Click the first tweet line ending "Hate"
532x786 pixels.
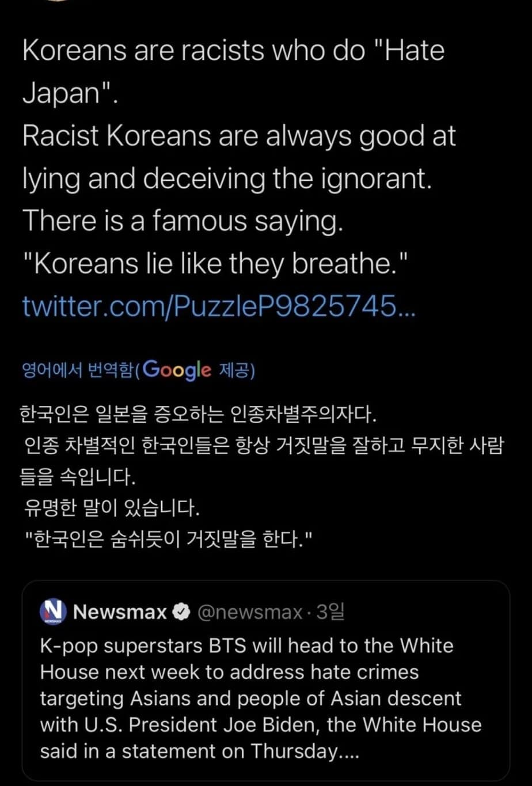233,51
